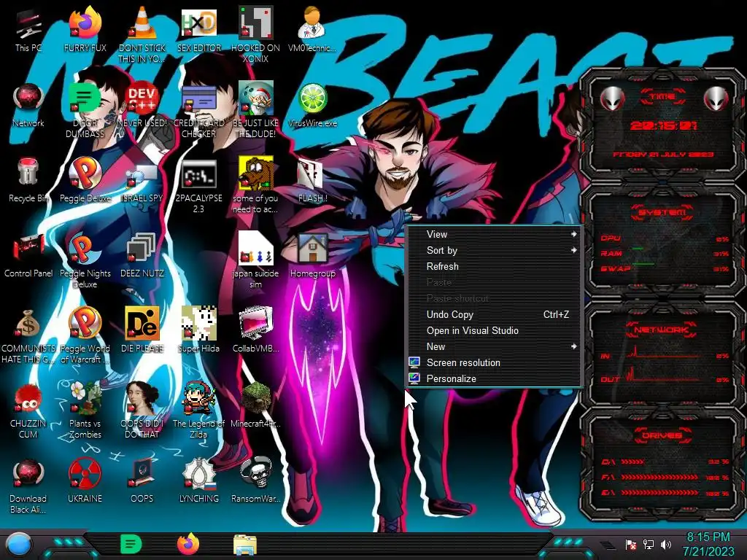Open the volume speaker tray icon

tap(665, 544)
